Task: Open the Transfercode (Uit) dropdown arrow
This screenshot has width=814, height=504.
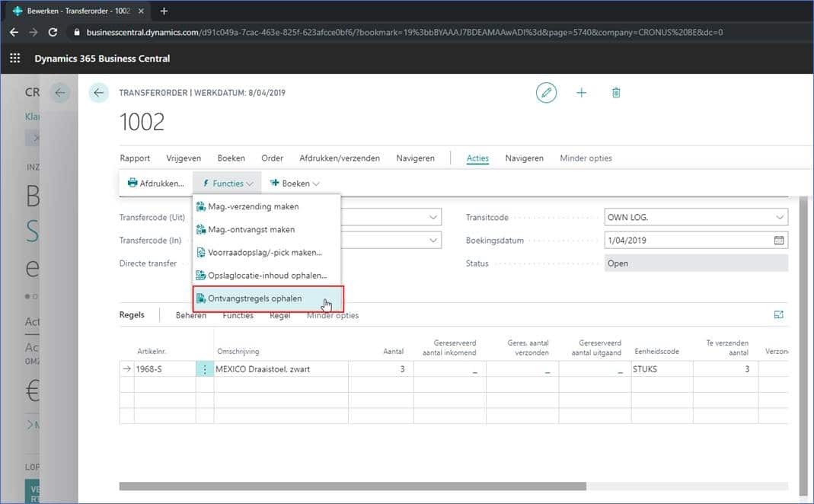Action: click(x=433, y=218)
